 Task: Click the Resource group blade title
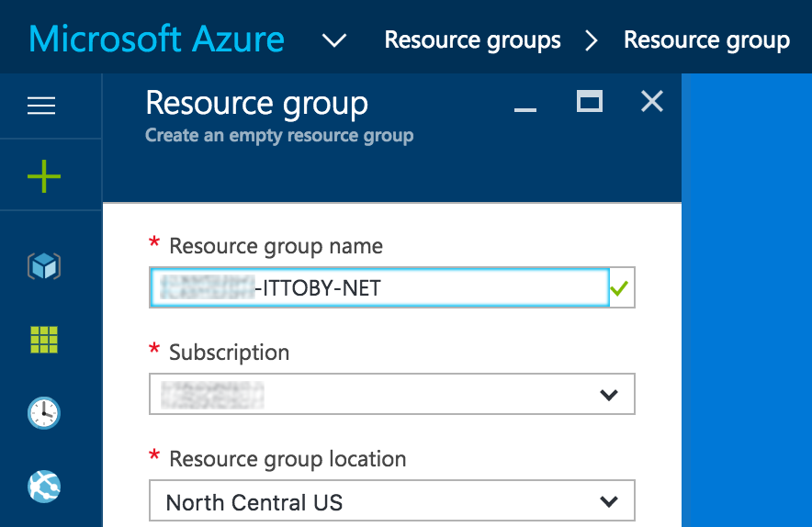256,103
